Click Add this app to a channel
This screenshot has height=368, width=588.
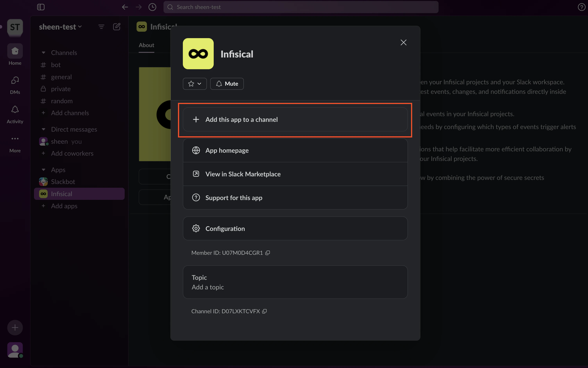[x=295, y=119]
